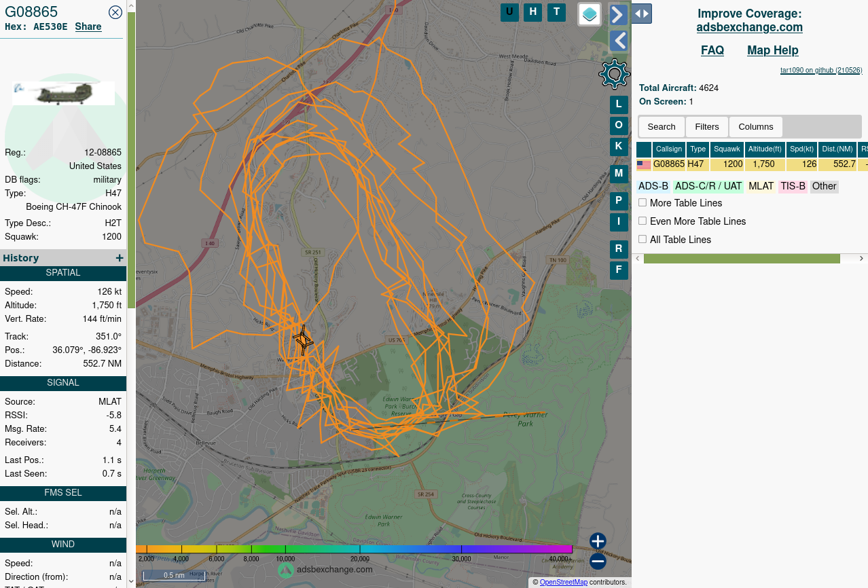The width and height of the screenshot is (868, 588).
Task: Click the 12-08865 registration value
Action: [103, 153]
